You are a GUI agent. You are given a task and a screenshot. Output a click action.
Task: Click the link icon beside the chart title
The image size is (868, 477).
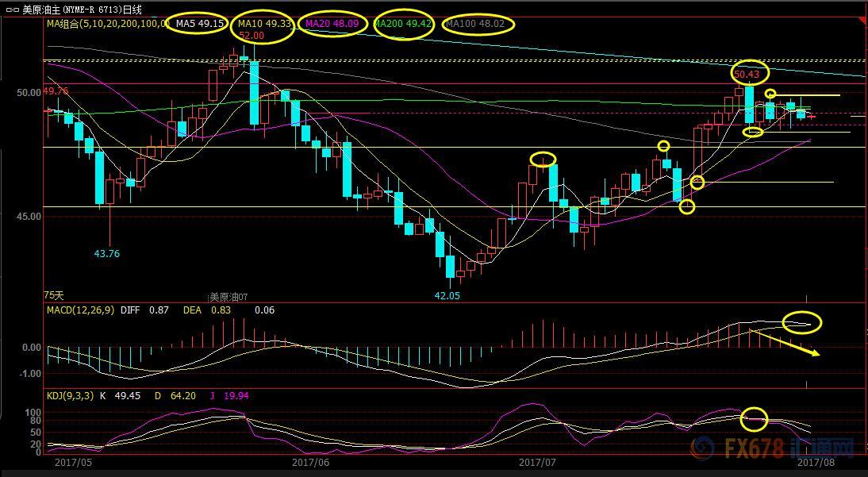tap(13, 10)
